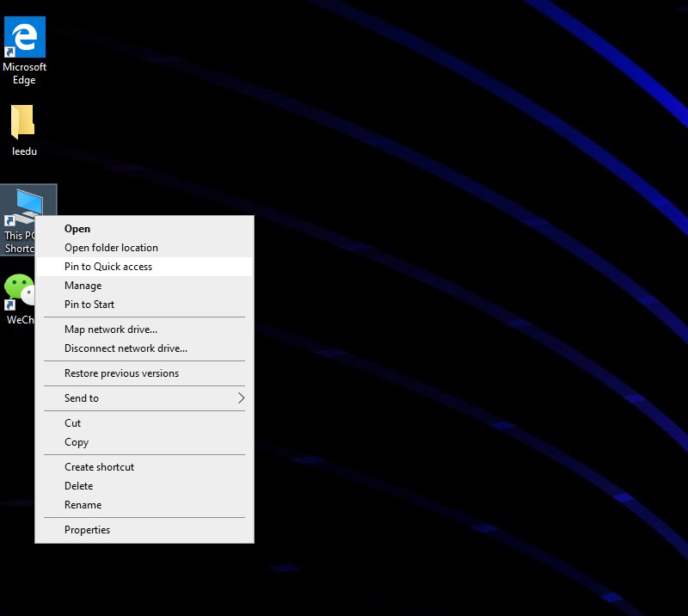The image size is (688, 616).
Task: Choose Manage from the context menu
Action: pos(83,286)
